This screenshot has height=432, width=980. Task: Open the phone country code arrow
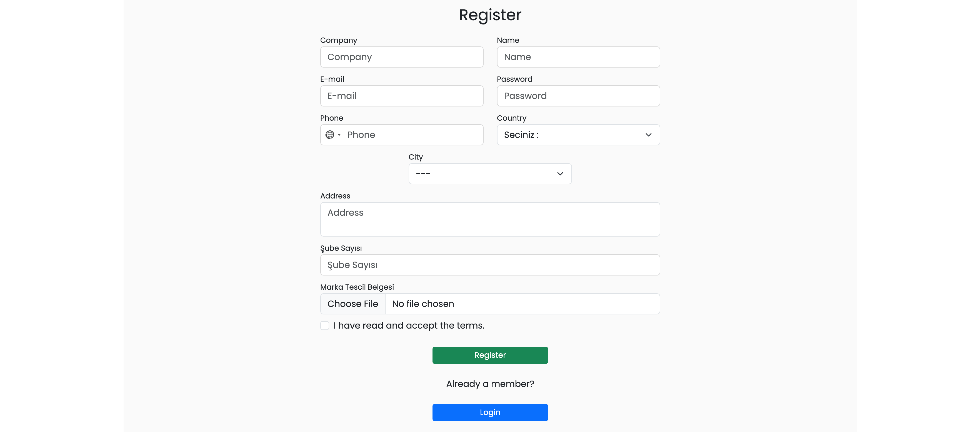coord(339,135)
